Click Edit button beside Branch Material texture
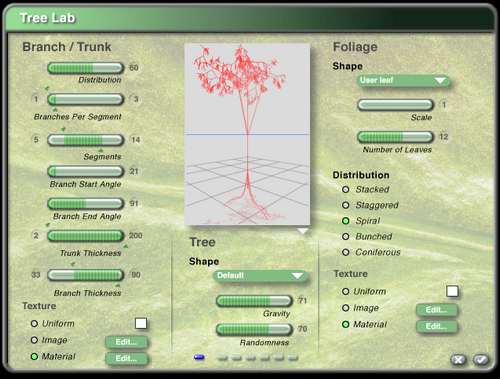The image size is (500, 379). click(x=126, y=358)
